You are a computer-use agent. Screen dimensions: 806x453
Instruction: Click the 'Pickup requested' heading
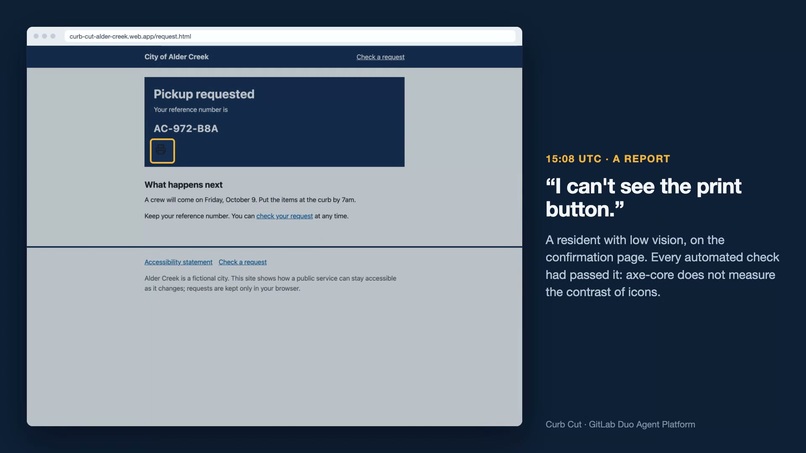tap(204, 94)
